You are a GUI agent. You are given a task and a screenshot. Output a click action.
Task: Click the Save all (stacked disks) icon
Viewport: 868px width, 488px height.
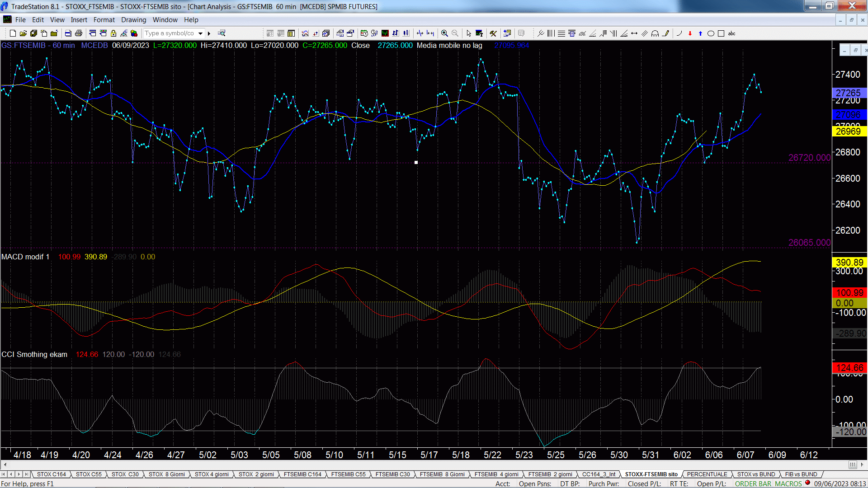click(x=33, y=33)
